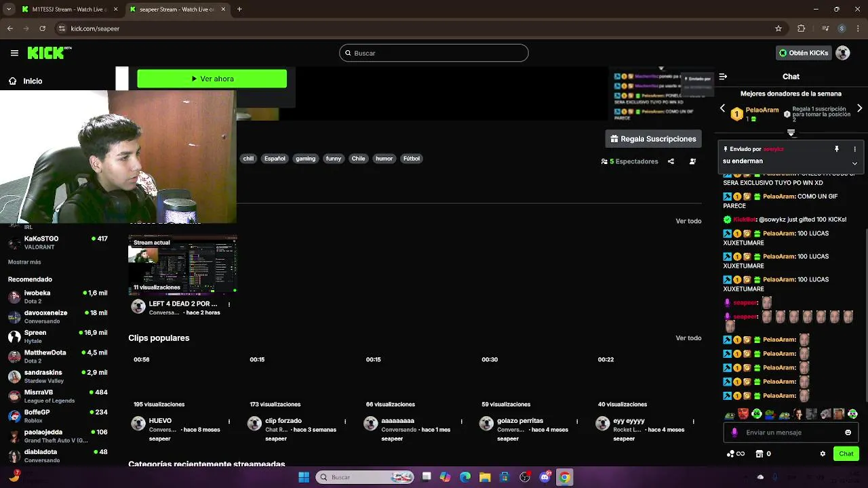Select the Chile tag
The height and width of the screenshot is (488, 868).
click(358, 159)
